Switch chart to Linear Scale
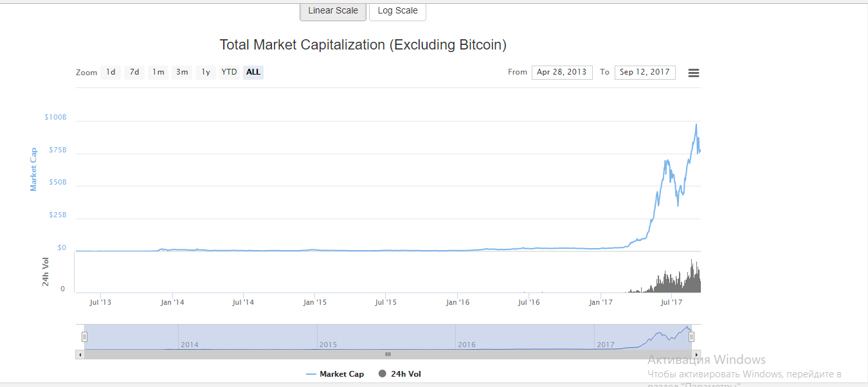This screenshot has width=868, height=387. (333, 11)
